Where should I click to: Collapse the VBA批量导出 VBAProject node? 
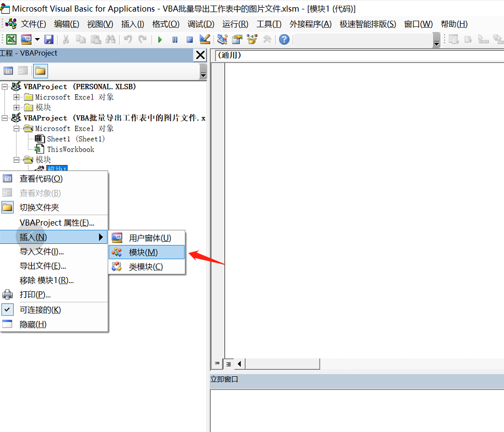pyautogui.click(x=5, y=118)
